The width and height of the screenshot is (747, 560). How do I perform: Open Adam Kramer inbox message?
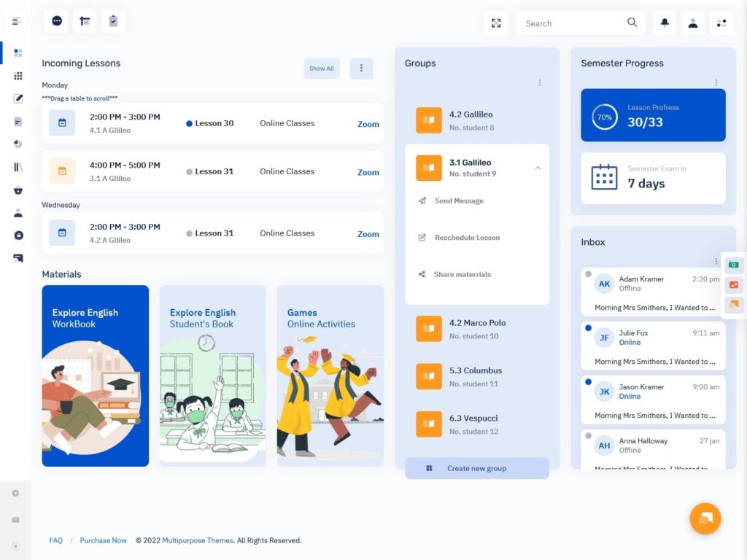point(653,292)
